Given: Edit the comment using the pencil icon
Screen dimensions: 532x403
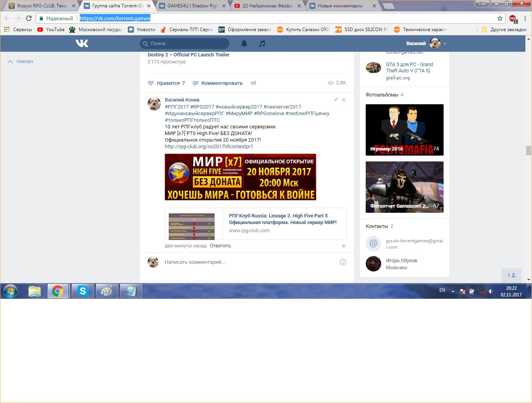Looking at the screenshot, I should click(336, 100).
